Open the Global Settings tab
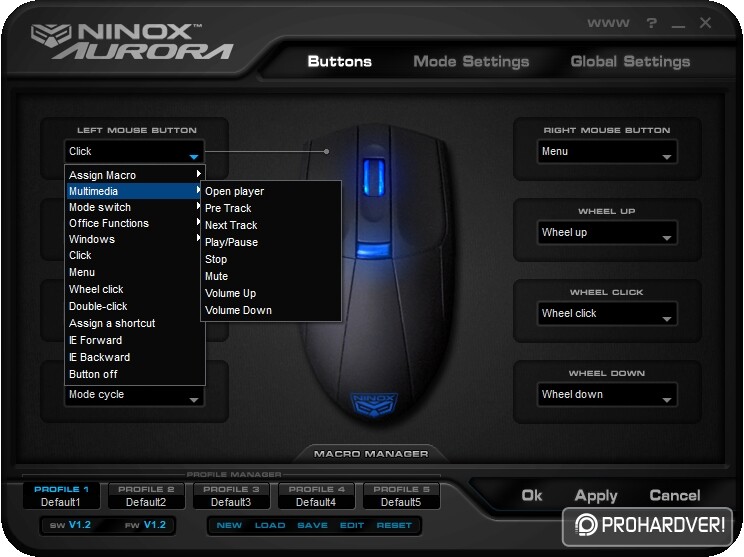This screenshot has height=557, width=744. 630,61
